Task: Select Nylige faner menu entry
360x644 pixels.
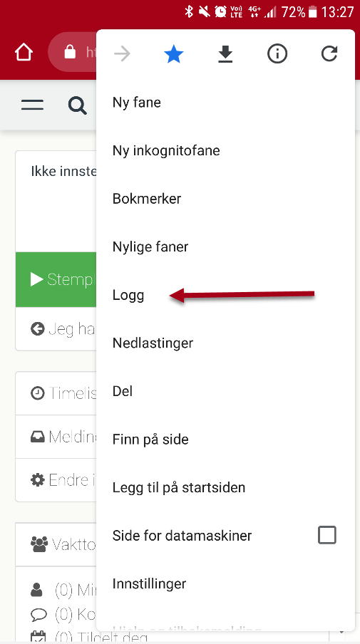Action: 225,246
